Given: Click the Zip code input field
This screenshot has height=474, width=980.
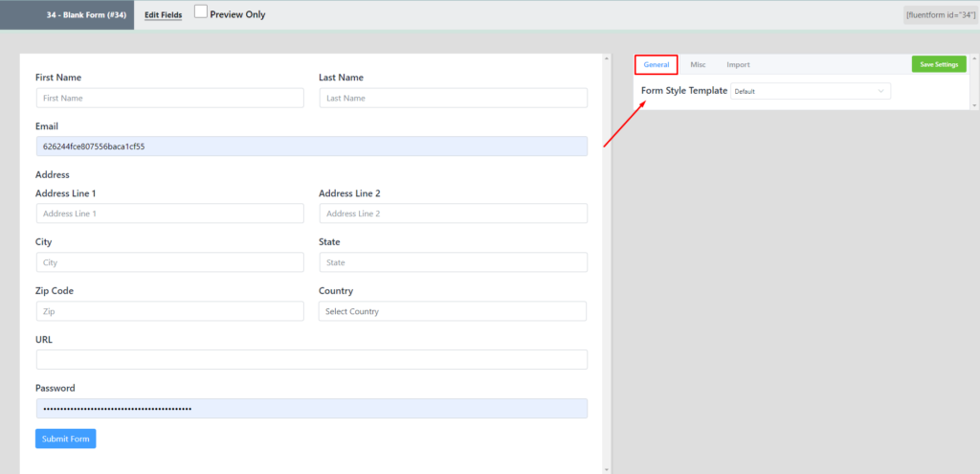Looking at the screenshot, I should (170, 311).
